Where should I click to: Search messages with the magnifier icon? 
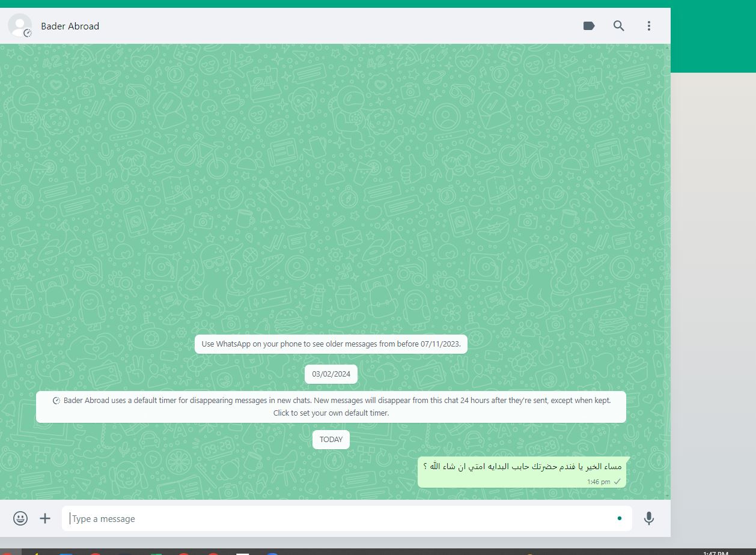[619, 26]
